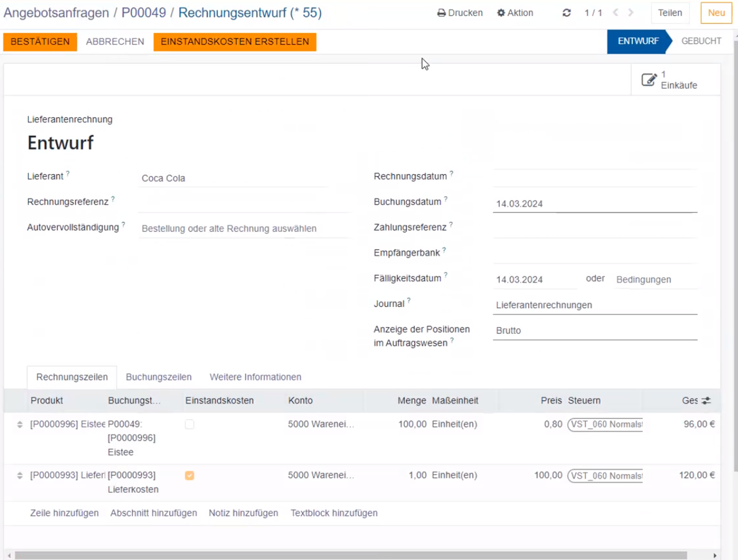Open the Drucken print menu
The width and height of the screenshot is (738, 560).
pyautogui.click(x=460, y=13)
